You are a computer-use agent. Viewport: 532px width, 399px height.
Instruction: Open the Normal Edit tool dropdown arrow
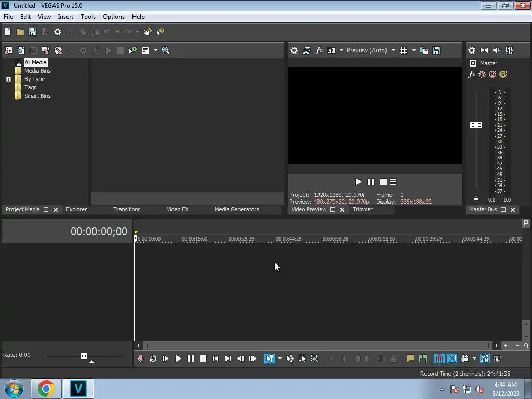click(x=280, y=358)
